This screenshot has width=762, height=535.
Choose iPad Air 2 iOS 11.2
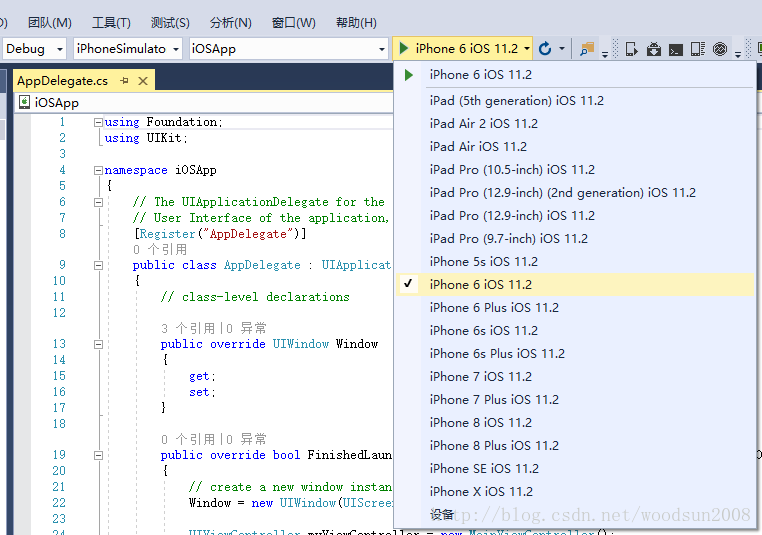pyautogui.click(x=575, y=123)
